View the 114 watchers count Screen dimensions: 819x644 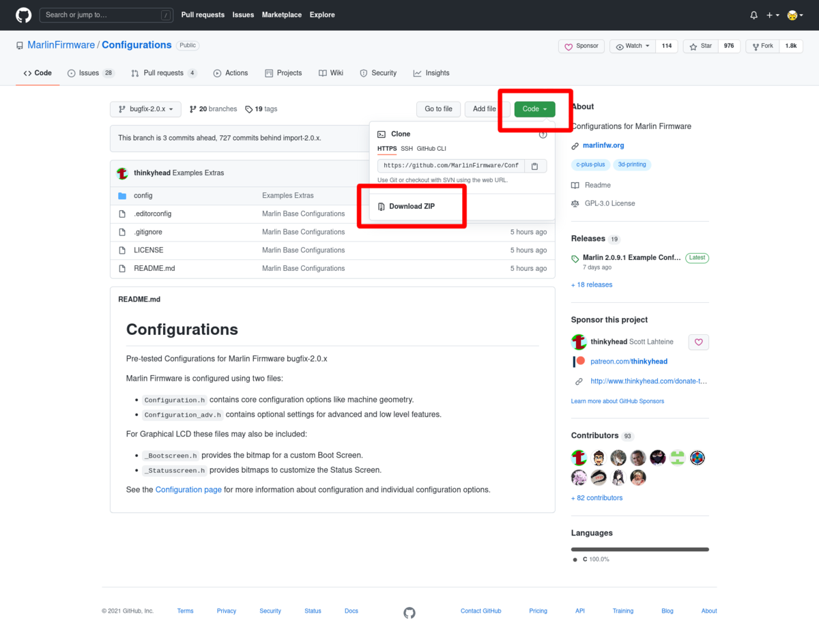(x=667, y=46)
